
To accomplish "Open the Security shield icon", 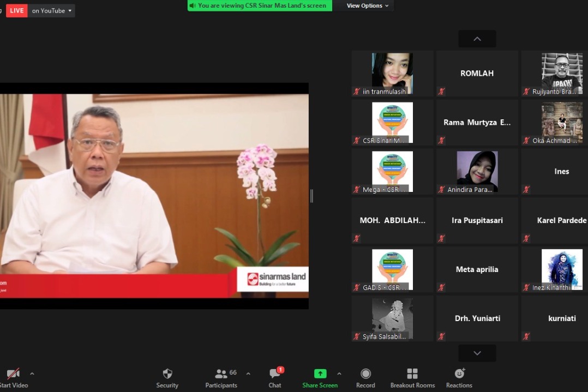I will tap(167, 374).
